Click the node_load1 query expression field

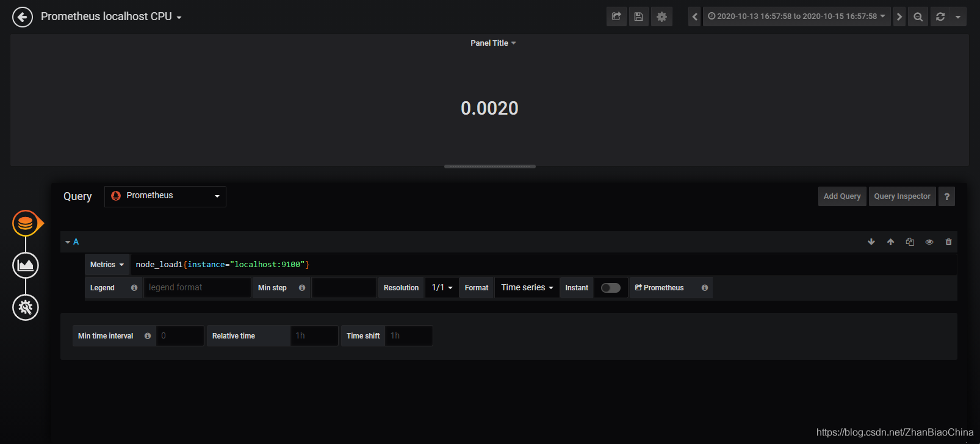tap(544, 265)
